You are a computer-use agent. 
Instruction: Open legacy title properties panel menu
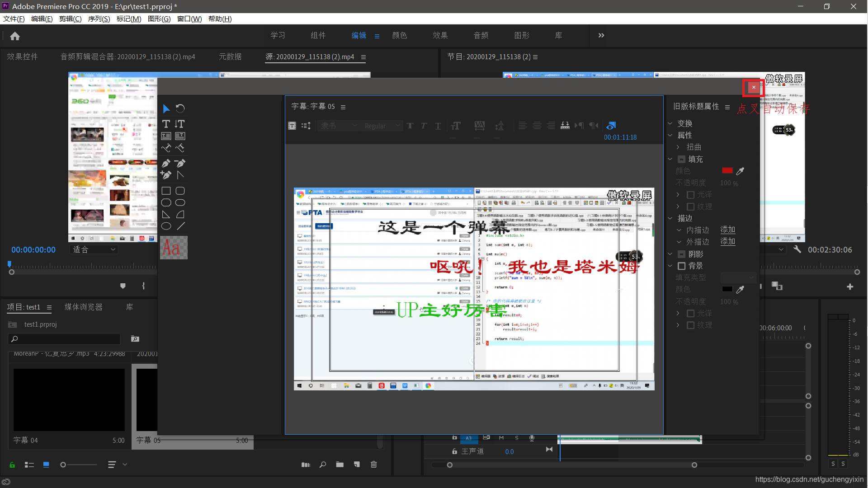click(x=727, y=107)
